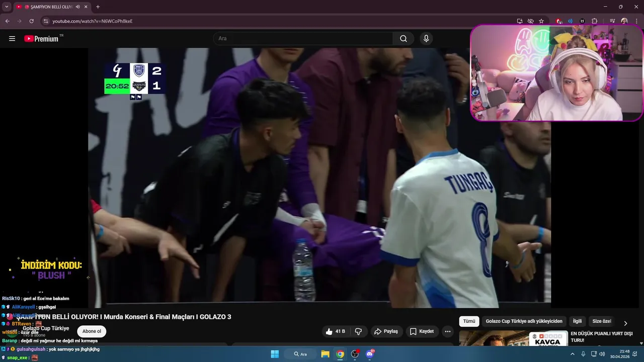Open the clock showing 21:48 30.04.2026

tap(620, 354)
